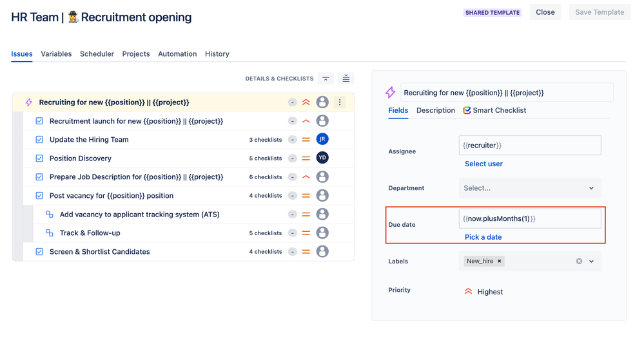View the History tab
This screenshot has width=644, height=344.
point(217,53)
